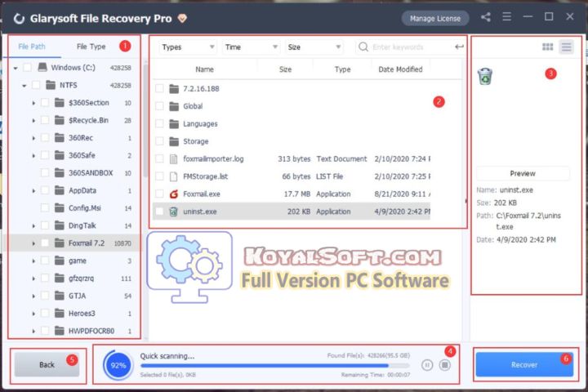Check the Foxmail.exe checkbox
The image size is (588, 392).
tap(159, 194)
